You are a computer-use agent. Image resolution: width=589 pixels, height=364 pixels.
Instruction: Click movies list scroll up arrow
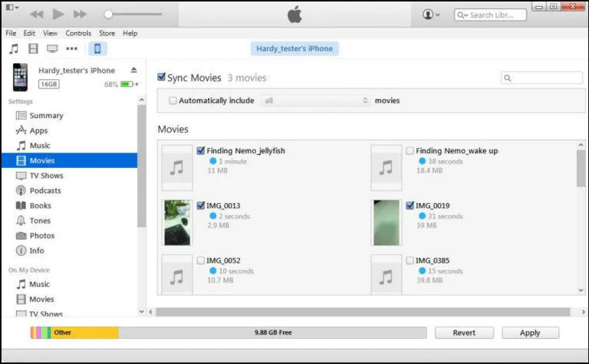point(581,145)
